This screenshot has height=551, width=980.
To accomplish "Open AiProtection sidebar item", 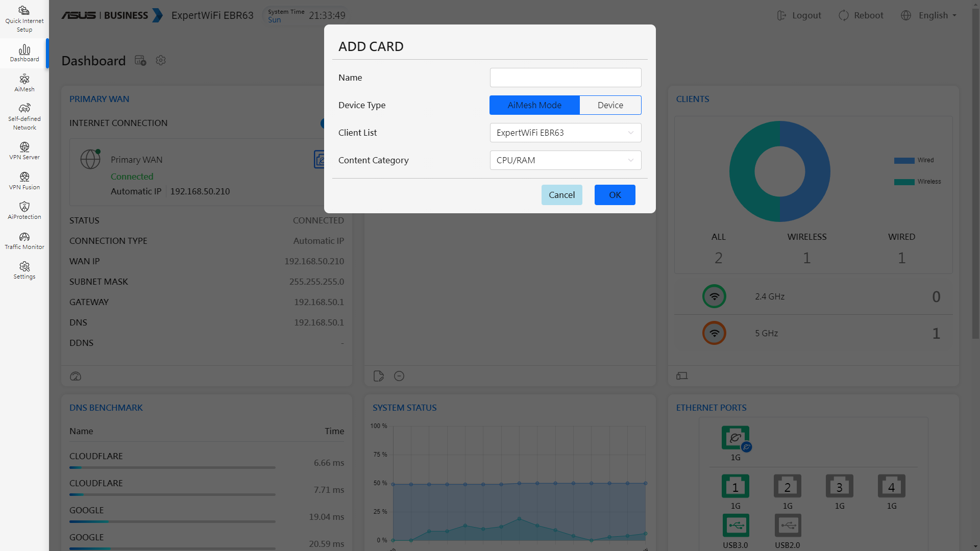I will pos(24,211).
